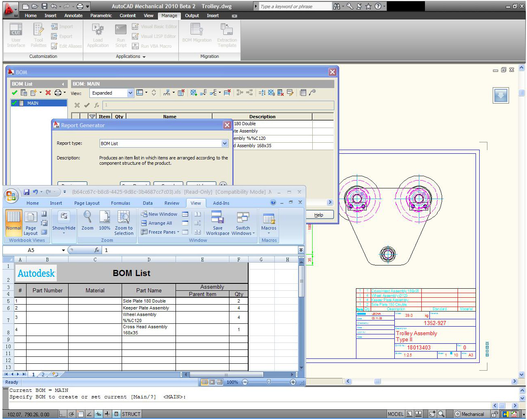This screenshot has width=527, height=420.
Task: Click Save Workspace in Excel ribbon
Action: point(218,223)
